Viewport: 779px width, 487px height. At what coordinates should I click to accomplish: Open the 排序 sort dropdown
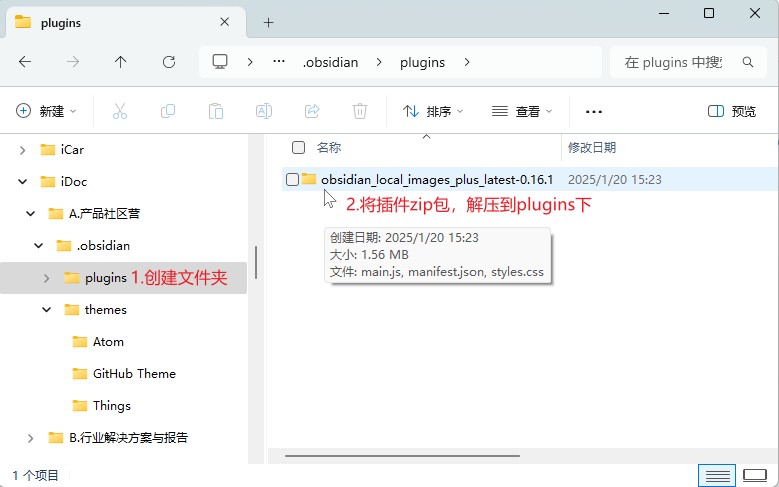432,111
